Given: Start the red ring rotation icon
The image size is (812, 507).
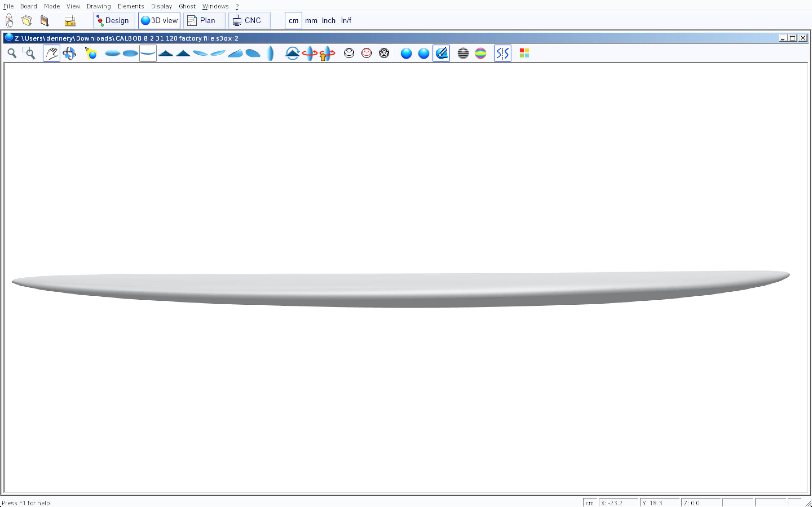Looking at the screenshot, I should coord(309,53).
